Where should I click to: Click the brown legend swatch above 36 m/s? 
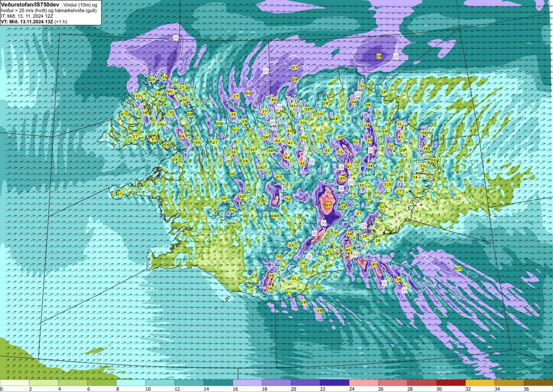click(538, 383)
